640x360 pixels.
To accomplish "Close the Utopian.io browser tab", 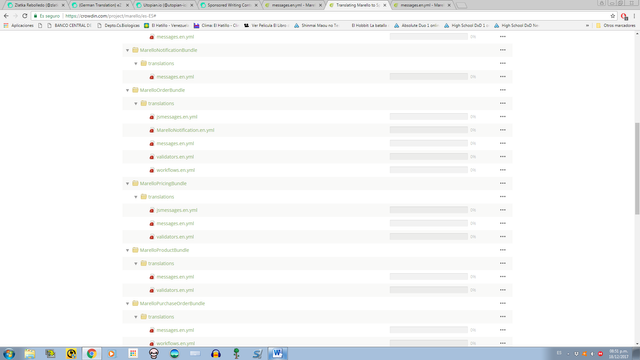I will [191, 5].
